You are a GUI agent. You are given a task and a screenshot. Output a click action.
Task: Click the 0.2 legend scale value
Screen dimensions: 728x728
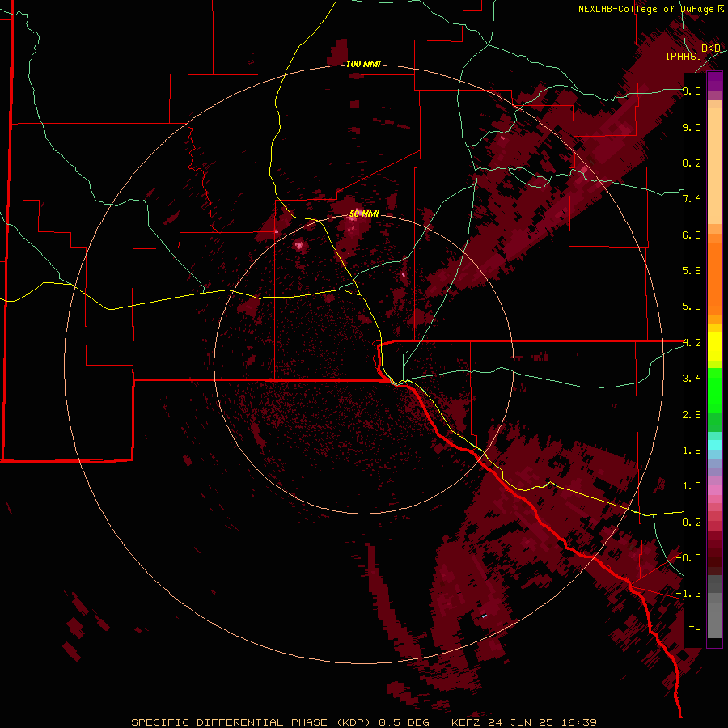(x=692, y=523)
